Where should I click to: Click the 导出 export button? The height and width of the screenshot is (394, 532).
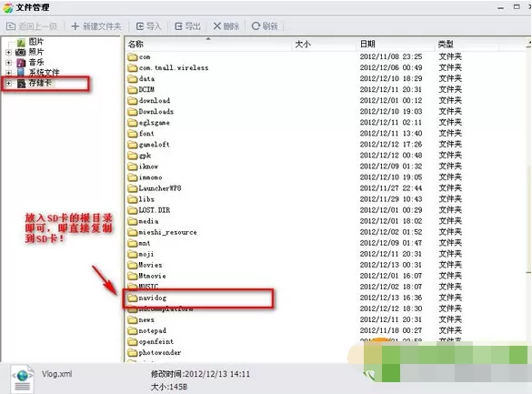187,26
